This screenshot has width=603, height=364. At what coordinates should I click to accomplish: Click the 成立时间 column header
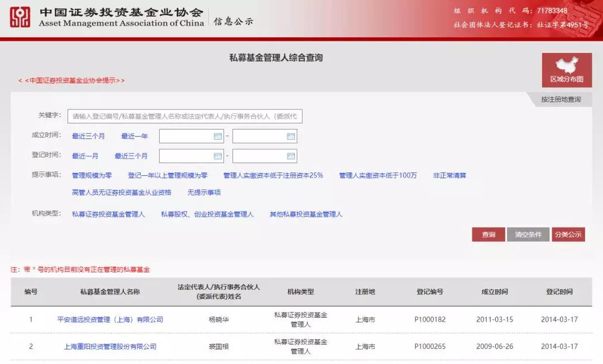click(495, 292)
